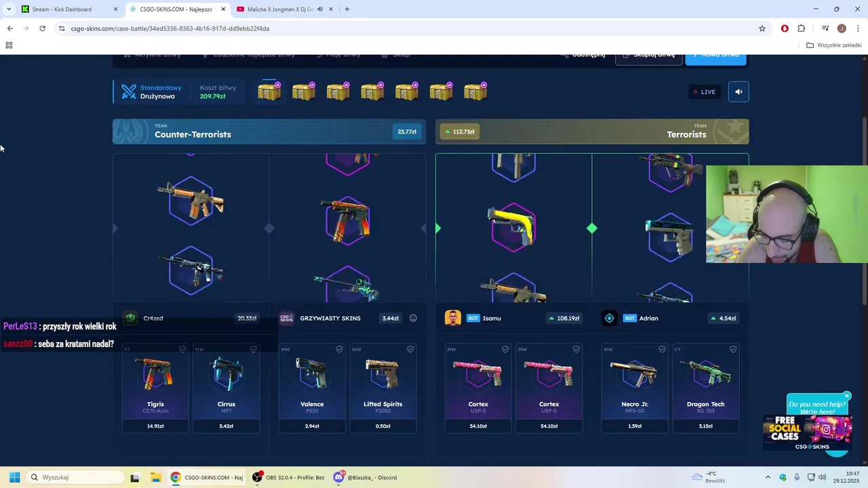Image resolution: width=868 pixels, height=488 pixels.
Task: Click the check icon on Dragon Tech card
Action: click(733, 349)
